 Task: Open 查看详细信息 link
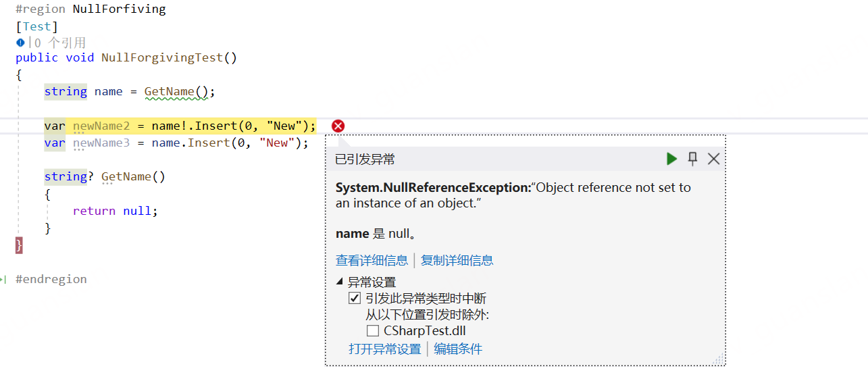coord(372,260)
